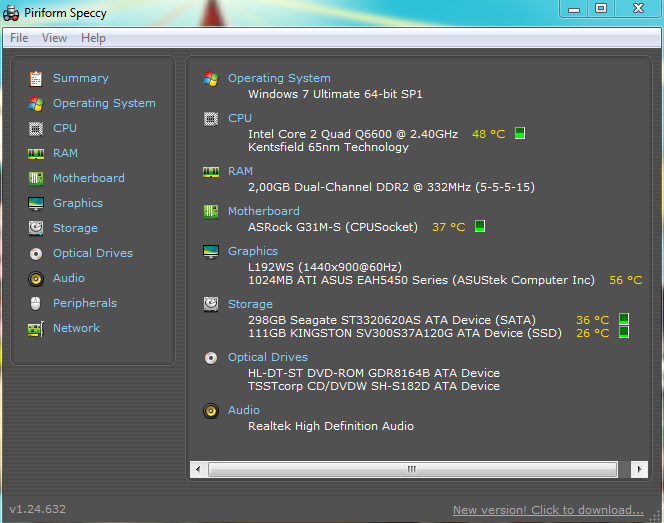Click the graphics temperature value 56 °C
The height and width of the screenshot is (523, 664).
(x=625, y=280)
